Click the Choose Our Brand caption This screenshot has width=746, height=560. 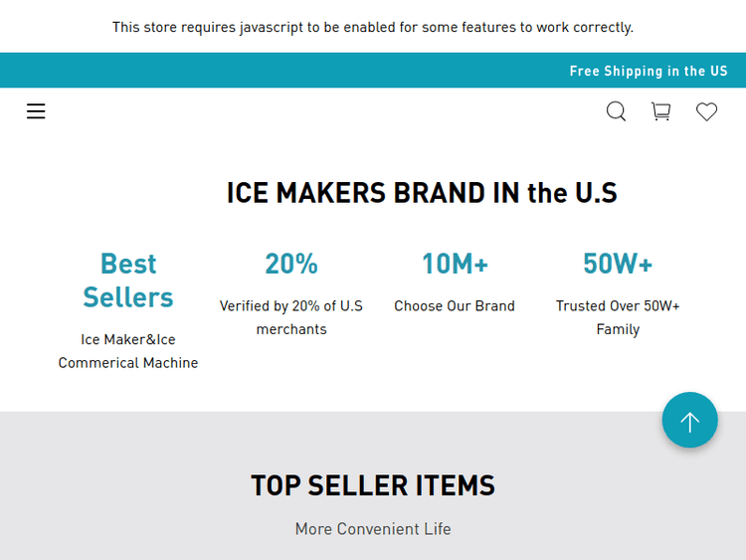[x=455, y=306]
